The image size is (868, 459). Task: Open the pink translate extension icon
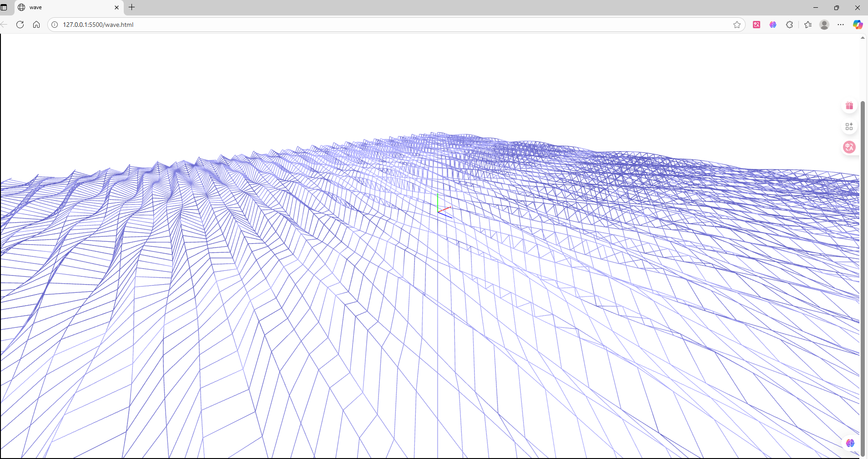(757, 25)
